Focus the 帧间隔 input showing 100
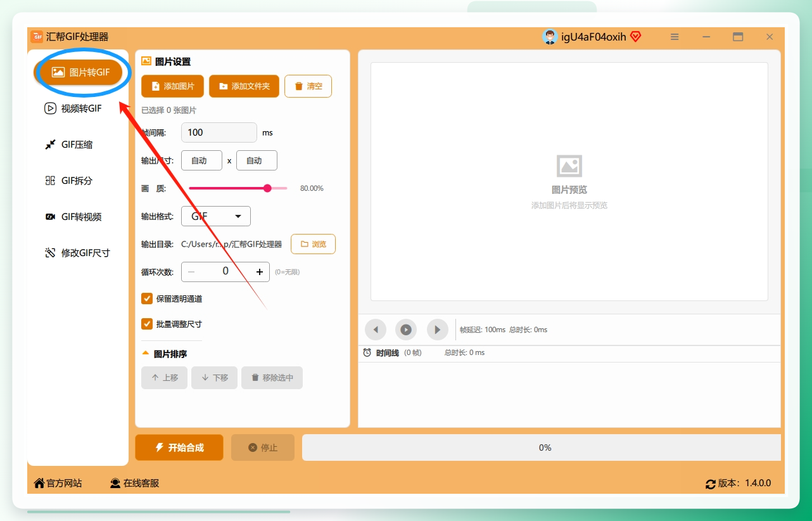 tap(219, 132)
